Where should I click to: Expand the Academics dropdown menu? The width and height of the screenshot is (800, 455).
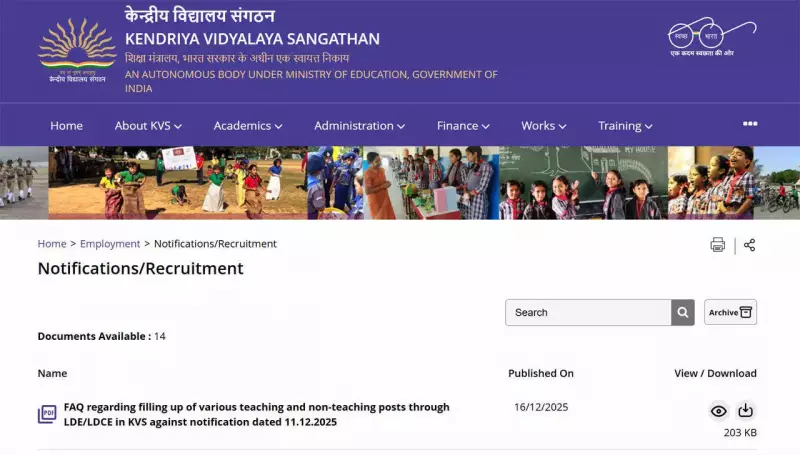247,126
